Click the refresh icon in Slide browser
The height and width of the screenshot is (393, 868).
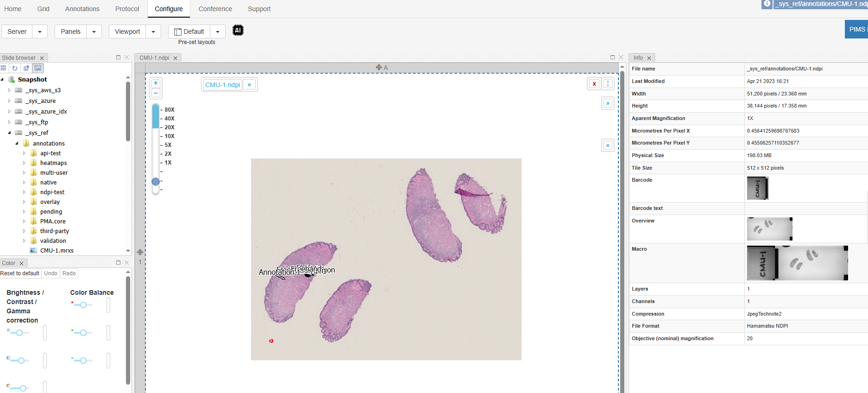pyautogui.click(x=15, y=68)
